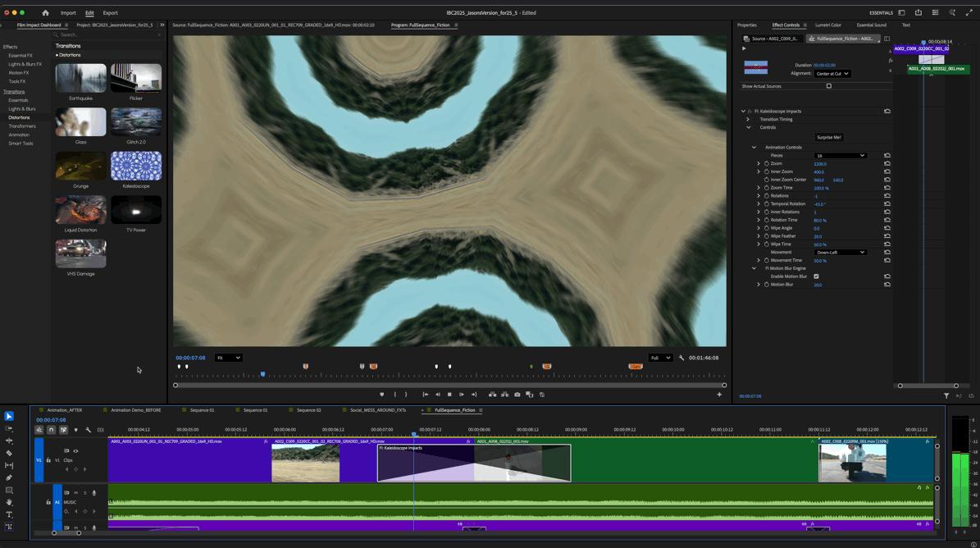Viewport: 980px width, 548px height.
Task: Toggle the A1 MUSIC track lock
Action: [48, 502]
